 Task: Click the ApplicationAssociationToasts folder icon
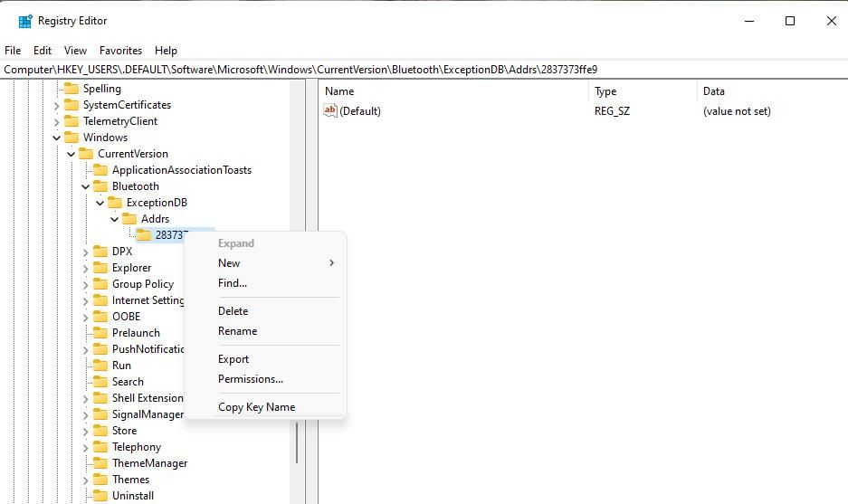100,170
